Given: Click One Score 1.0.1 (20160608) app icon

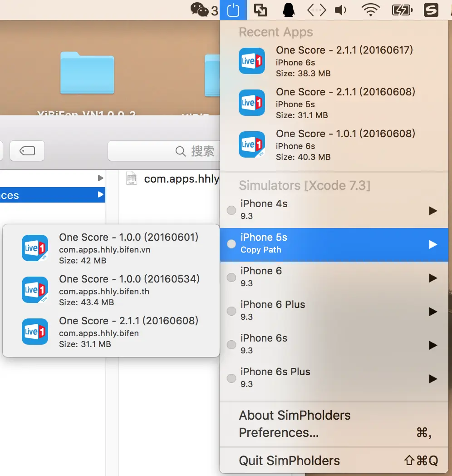Looking at the screenshot, I should coord(252,144).
